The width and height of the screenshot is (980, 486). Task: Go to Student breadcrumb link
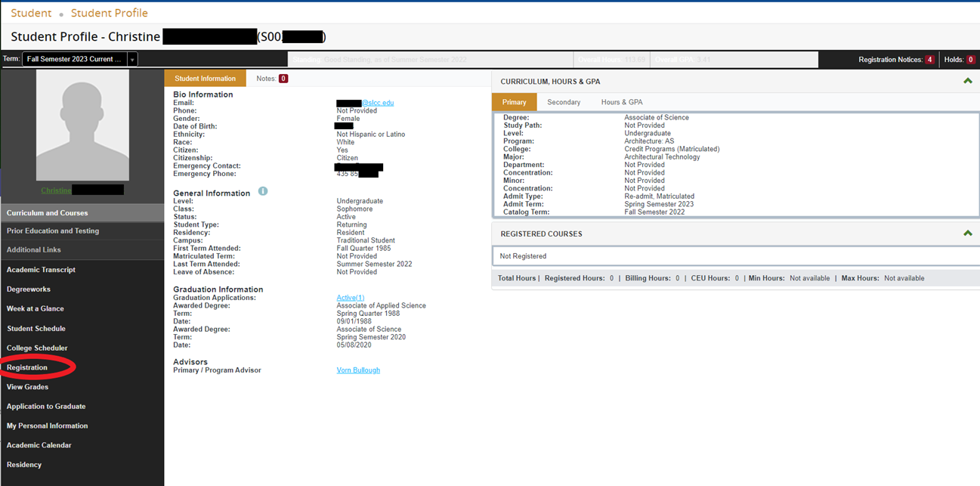tap(31, 13)
